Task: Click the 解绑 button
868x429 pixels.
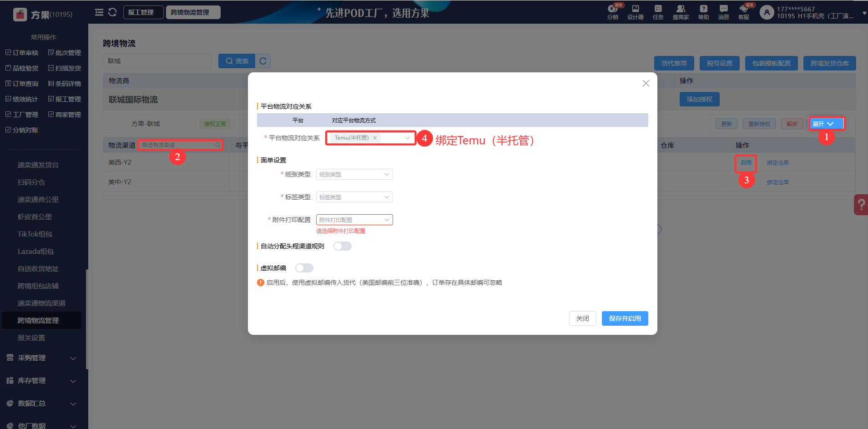Action: pos(792,124)
